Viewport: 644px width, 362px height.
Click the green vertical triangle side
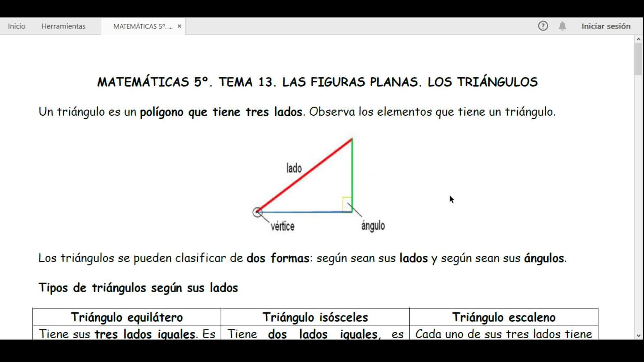tap(352, 174)
